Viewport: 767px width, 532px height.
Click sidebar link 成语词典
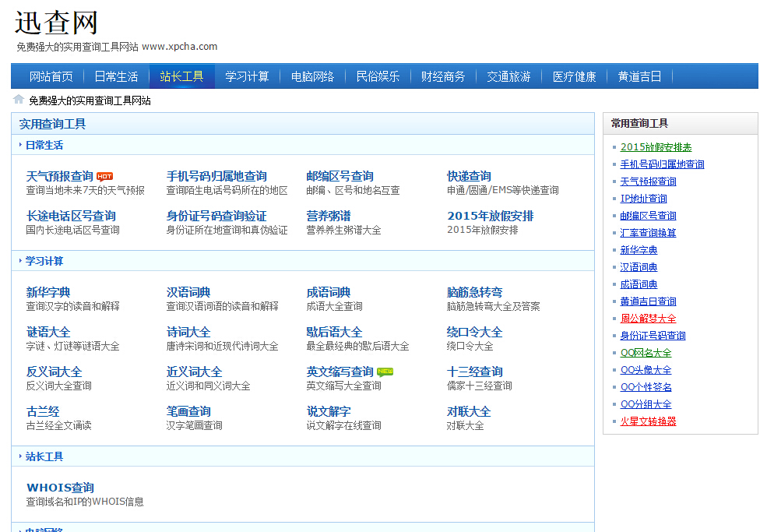pyautogui.click(x=639, y=284)
